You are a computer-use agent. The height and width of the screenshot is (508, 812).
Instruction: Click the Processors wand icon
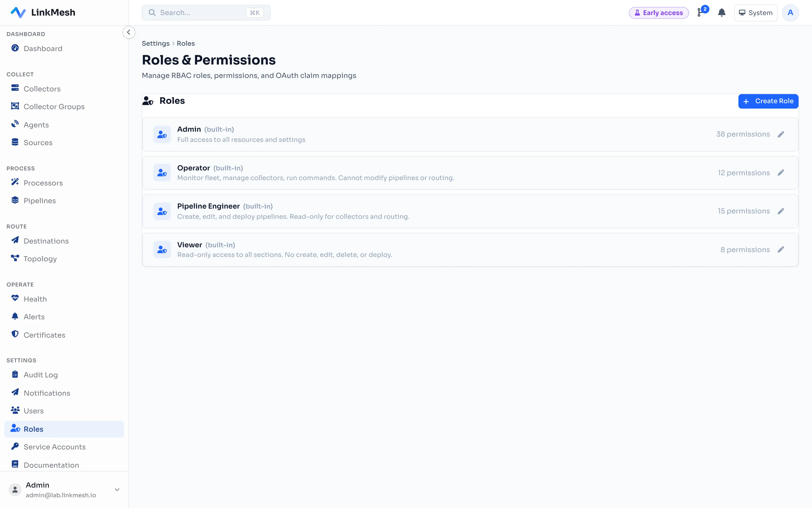coord(15,182)
